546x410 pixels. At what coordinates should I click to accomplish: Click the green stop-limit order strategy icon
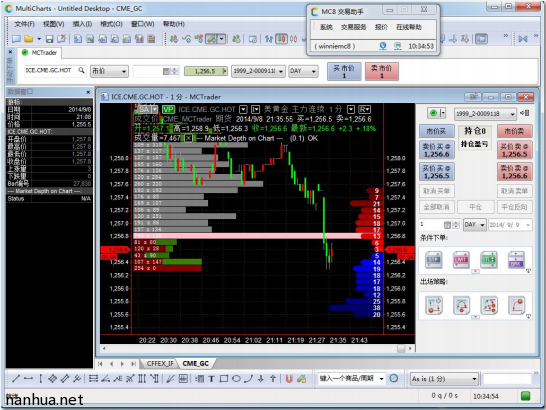(489, 260)
